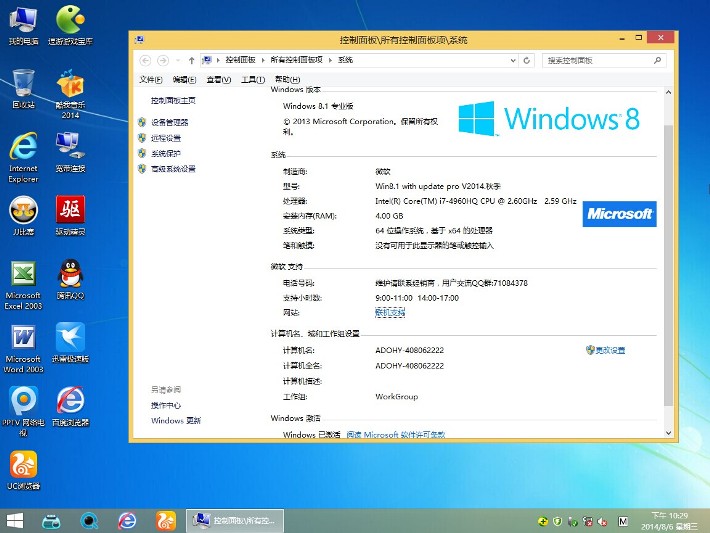Click 控制面板 in the address breadcrumb
This screenshot has height=533, width=710.
[x=240, y=60]
